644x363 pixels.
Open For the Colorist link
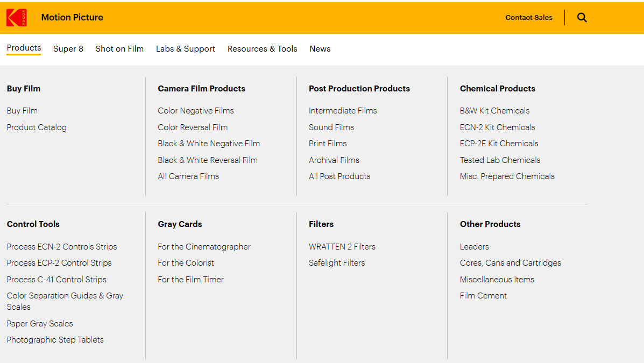click(186, 263)
